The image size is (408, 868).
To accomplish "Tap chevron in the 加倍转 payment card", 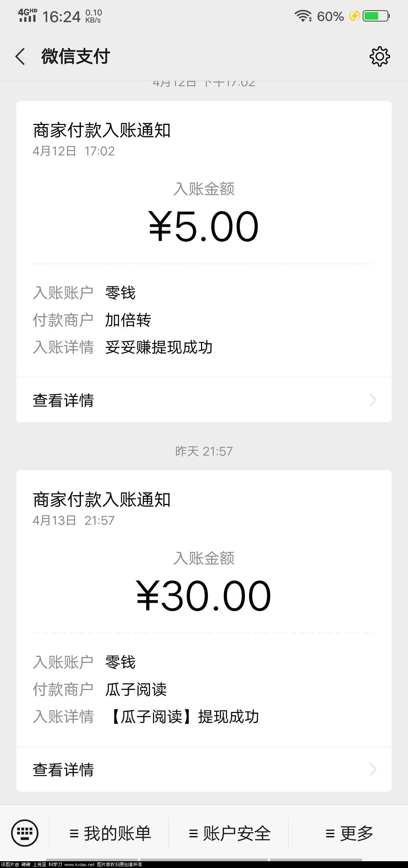I will (373, 400).
